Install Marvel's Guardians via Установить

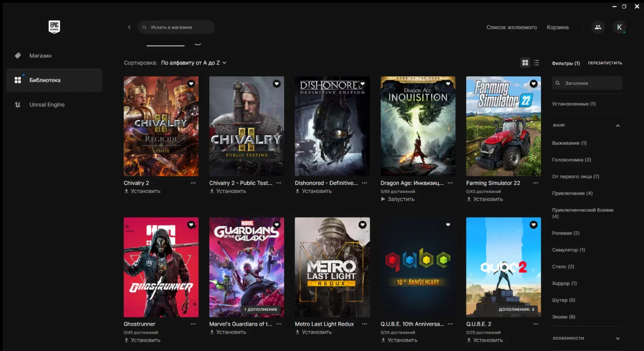click(x=228, y=333)
